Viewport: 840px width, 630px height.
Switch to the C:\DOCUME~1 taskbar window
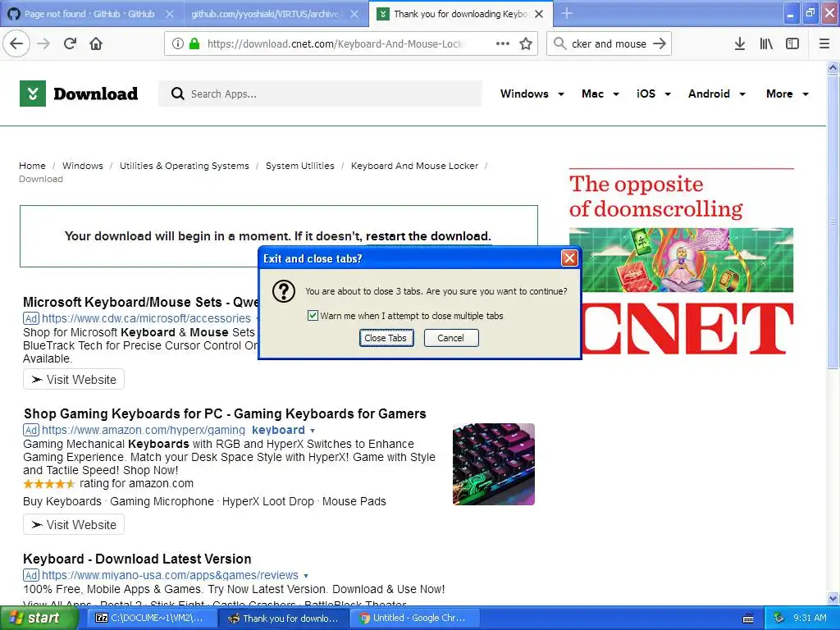[152, 619]
